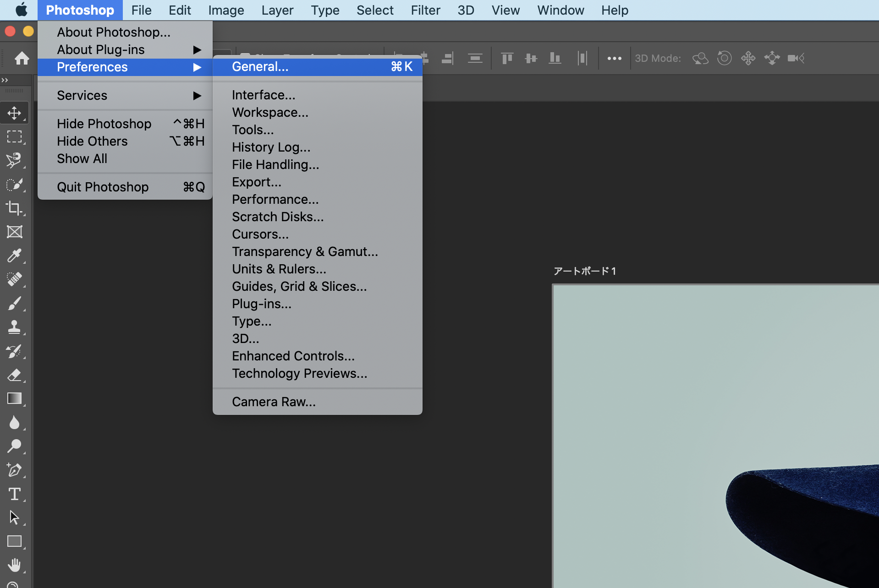Open the Apple menu
This screenshot has height=588, width=879.
click(21, 10)
